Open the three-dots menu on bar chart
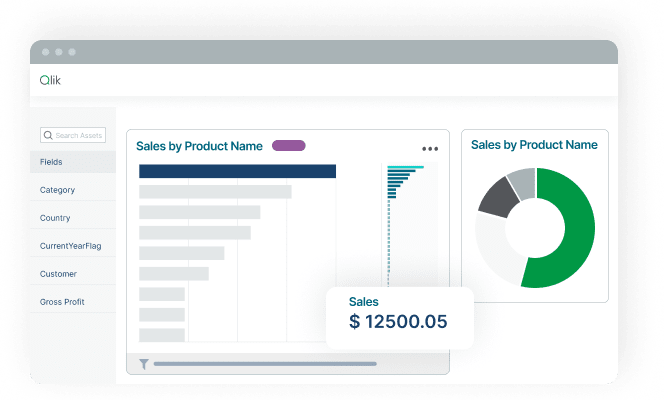Viewport: 665px width, 400px height. coord(430,149)
